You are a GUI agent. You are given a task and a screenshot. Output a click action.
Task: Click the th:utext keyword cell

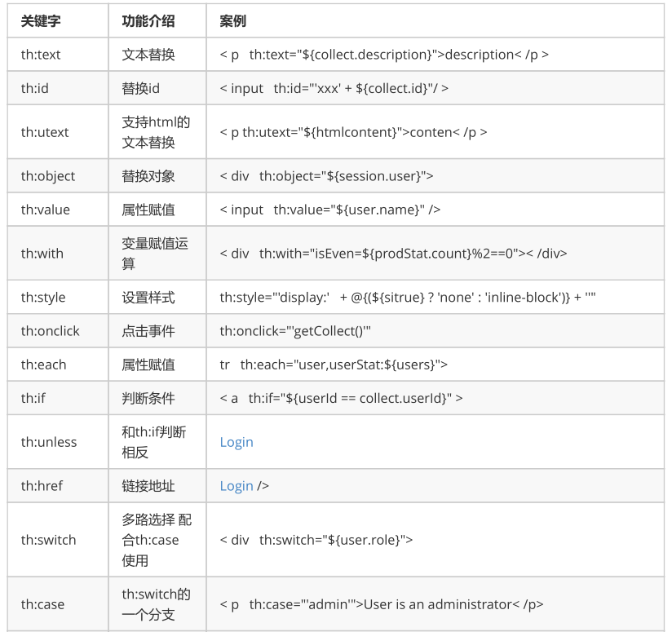[45, 131]
